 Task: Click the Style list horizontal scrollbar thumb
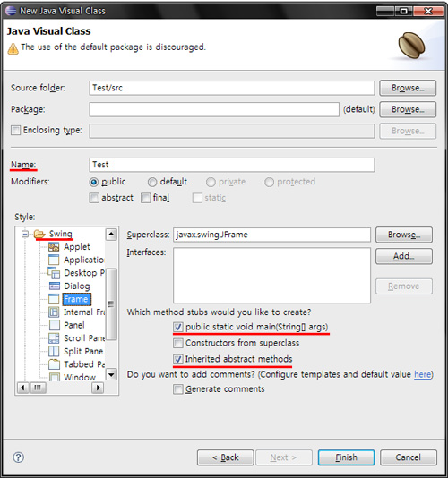(38, 388)
